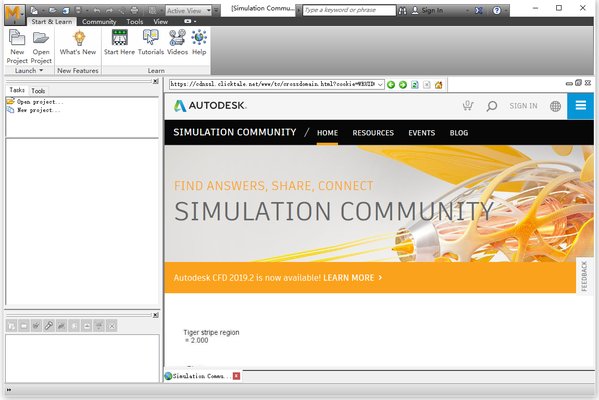Click the Undo icon in quick access toolbar

pyautogui.click(x=97, y=10)
